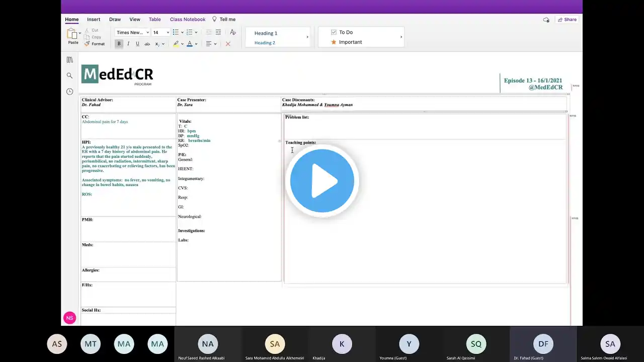Expand the bullet list style dropdown arrow
644x362 pixels.
(x=182, y=32)
